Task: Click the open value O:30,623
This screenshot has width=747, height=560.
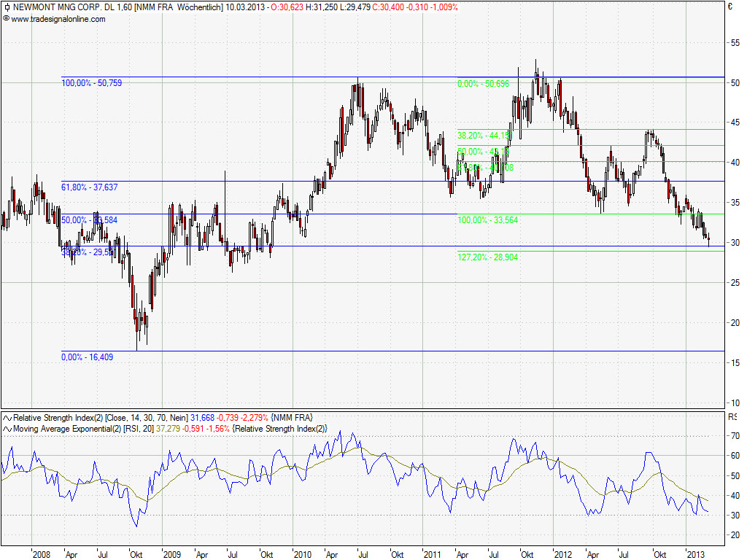Action: (x=287, y=7)
